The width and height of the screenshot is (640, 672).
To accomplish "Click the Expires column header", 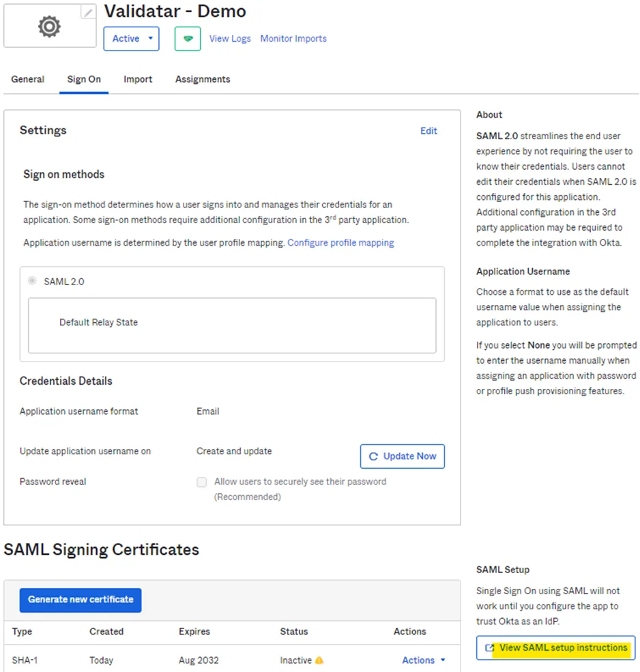I will click(x=194, y=631).
